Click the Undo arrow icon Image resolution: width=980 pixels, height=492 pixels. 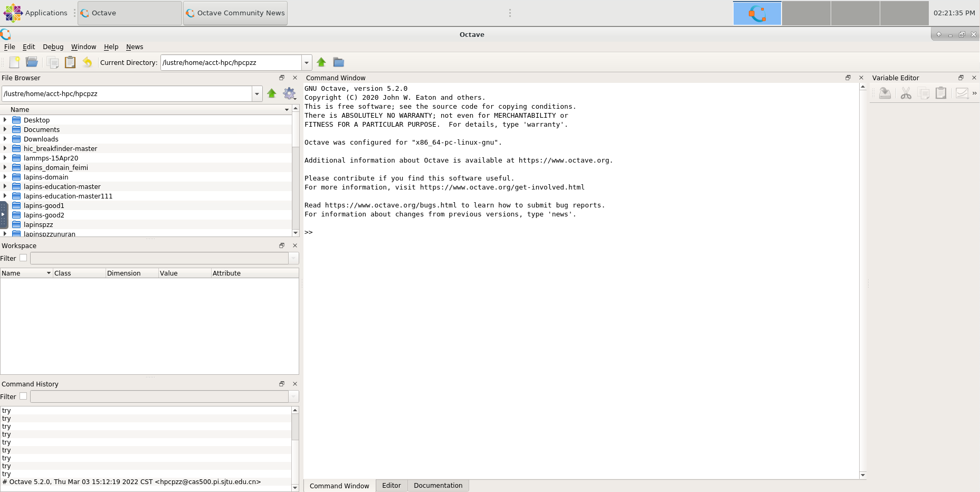pos(88,62)
